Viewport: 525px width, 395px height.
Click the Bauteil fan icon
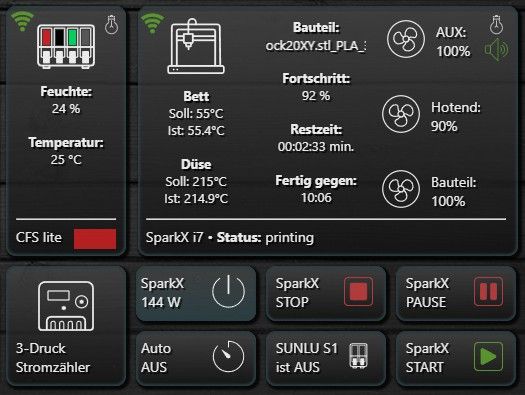pos(401,189)
